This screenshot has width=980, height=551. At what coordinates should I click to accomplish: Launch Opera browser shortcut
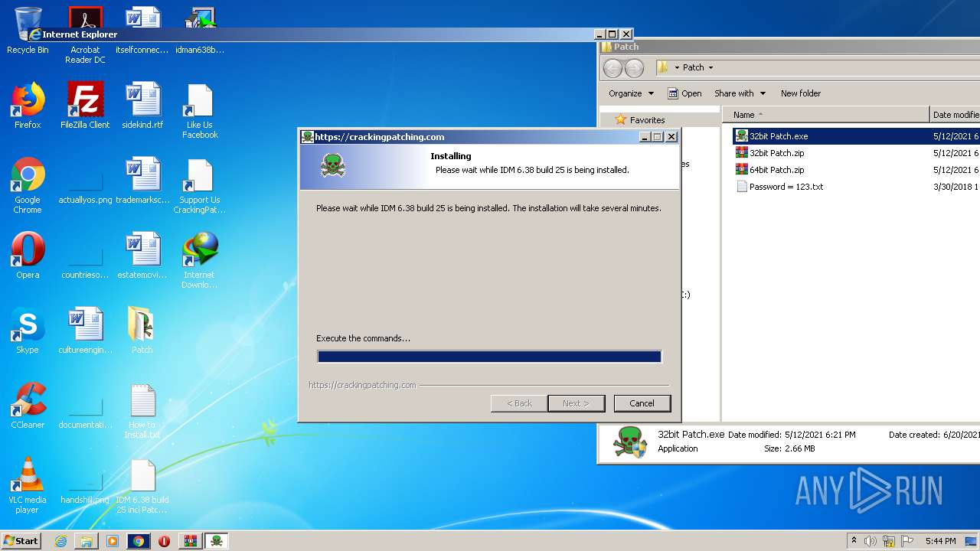(x=28, y=255)
